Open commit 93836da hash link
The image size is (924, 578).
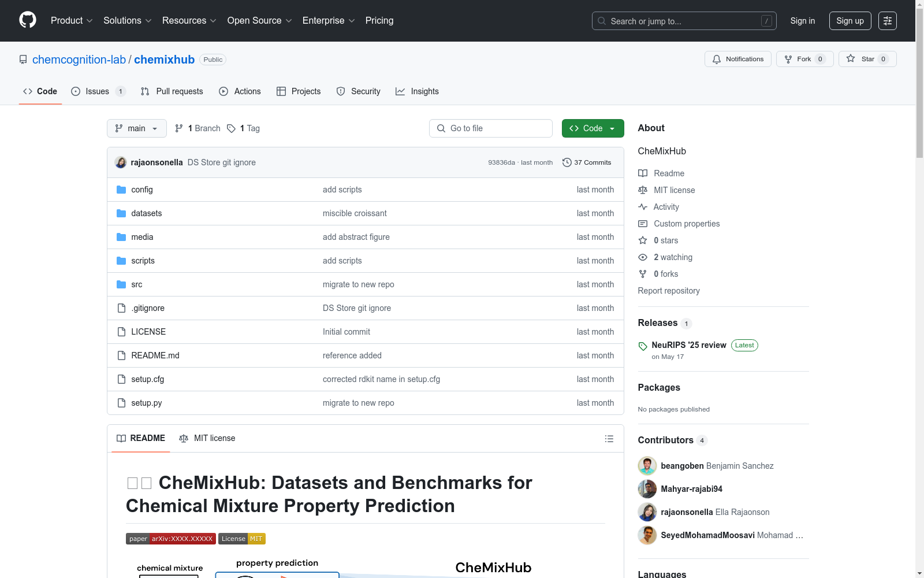(501, 162)
